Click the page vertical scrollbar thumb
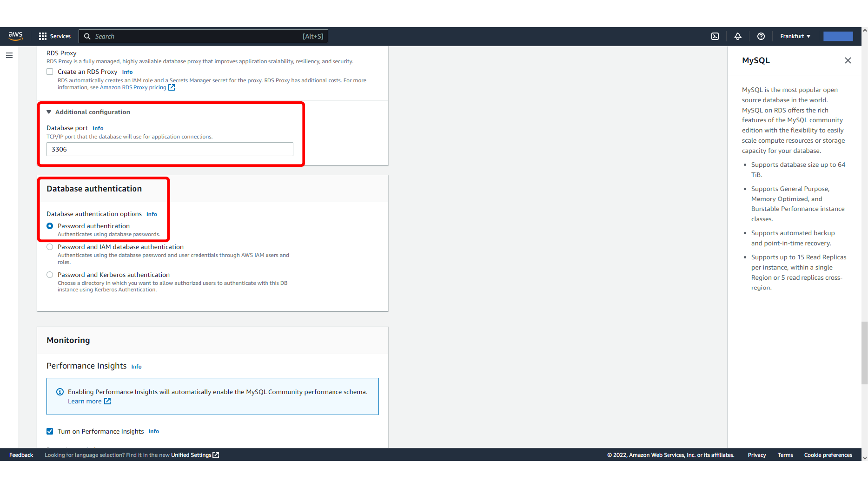The image size is (868, 488). coord(864,353)
